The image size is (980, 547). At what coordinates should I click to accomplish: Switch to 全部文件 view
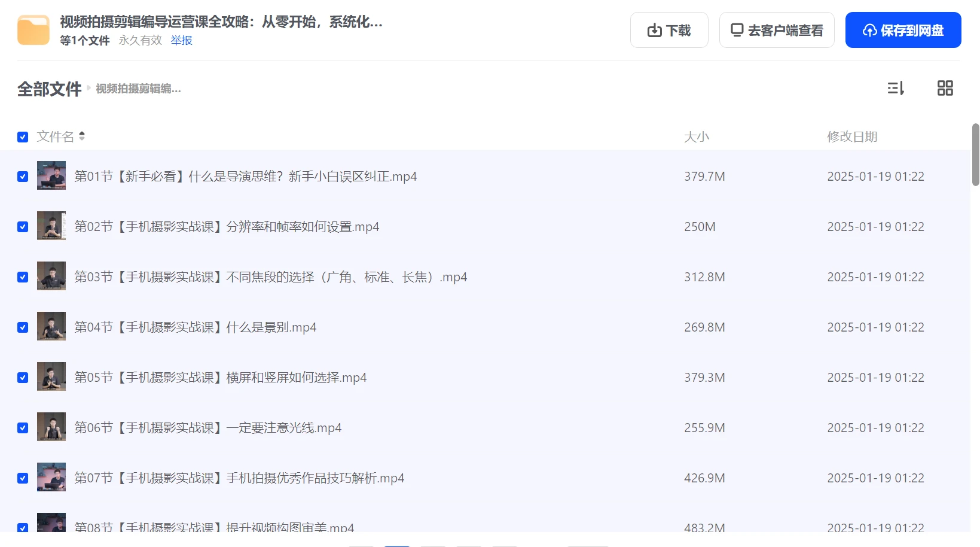pos(50,88)
